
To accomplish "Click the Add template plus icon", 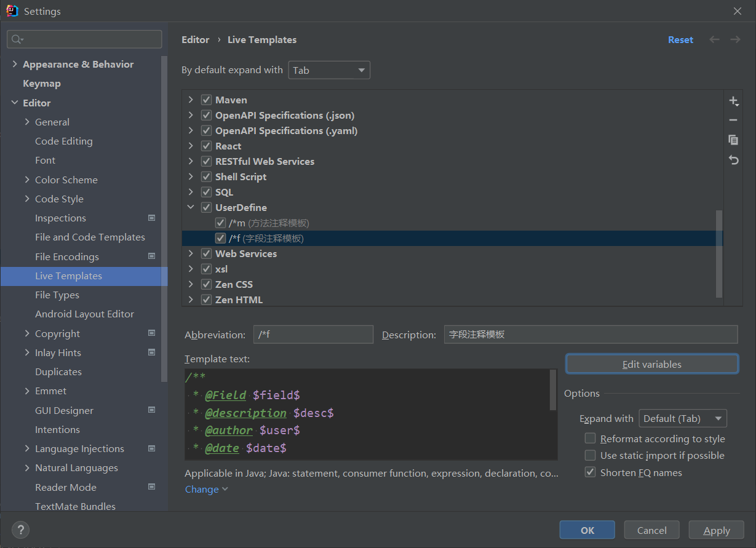I will coord(733,101).
